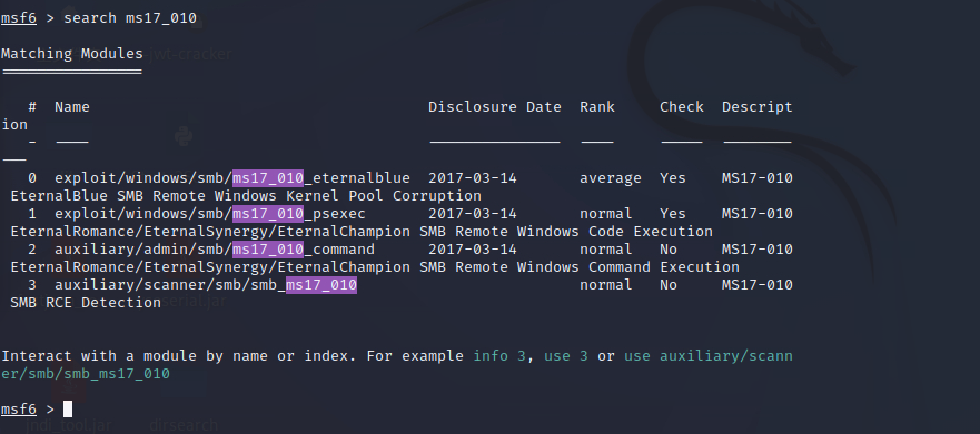Click the 'info 3' example command text
Image resolution: width=980 pixels, height=434 pixels.
[x=499, y=356]
